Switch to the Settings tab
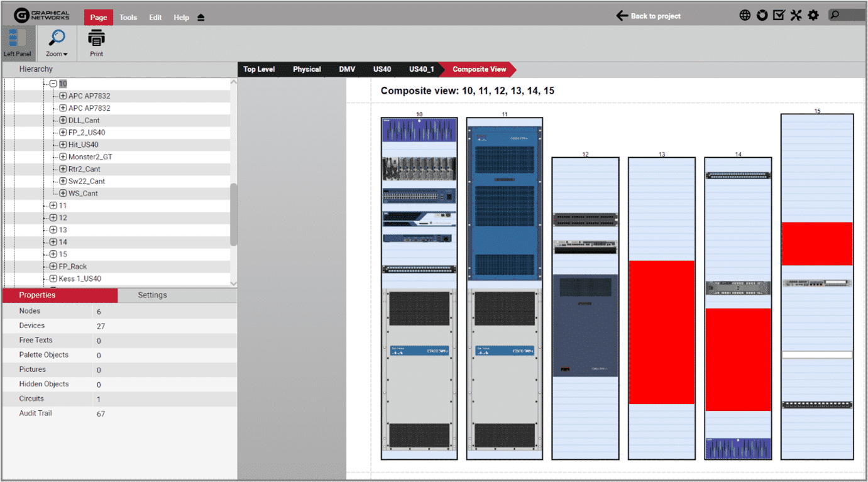868x482 pixels. 152,295
